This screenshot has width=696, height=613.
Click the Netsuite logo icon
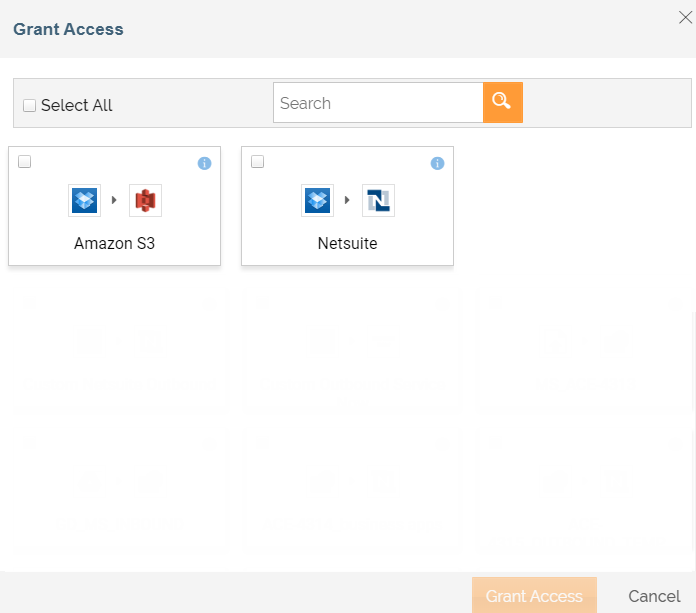pos(378,201)
